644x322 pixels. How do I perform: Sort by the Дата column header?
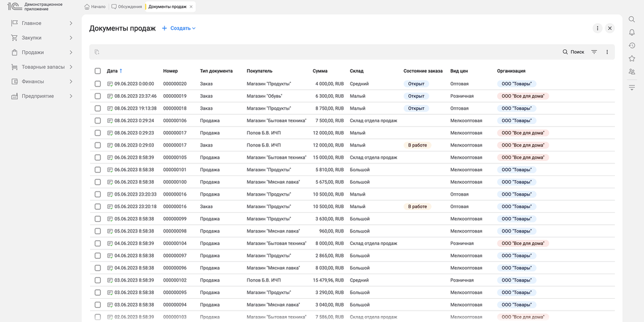112,71
